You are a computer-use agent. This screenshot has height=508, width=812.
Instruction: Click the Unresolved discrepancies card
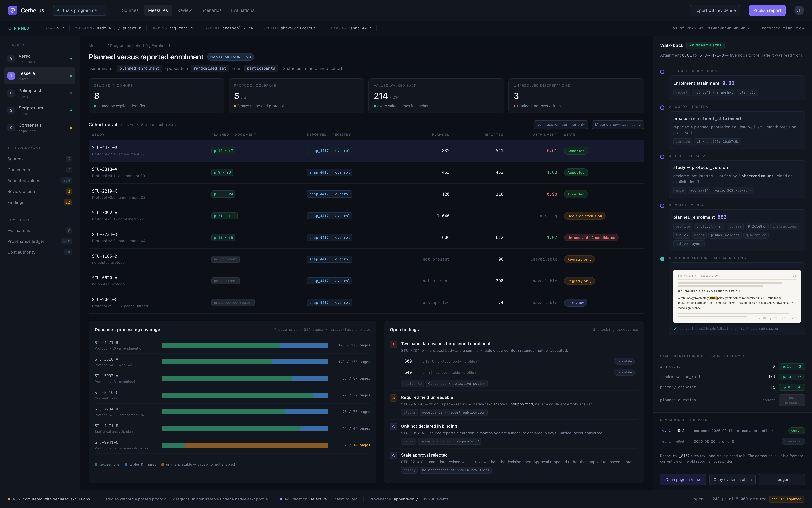point(576,96)
